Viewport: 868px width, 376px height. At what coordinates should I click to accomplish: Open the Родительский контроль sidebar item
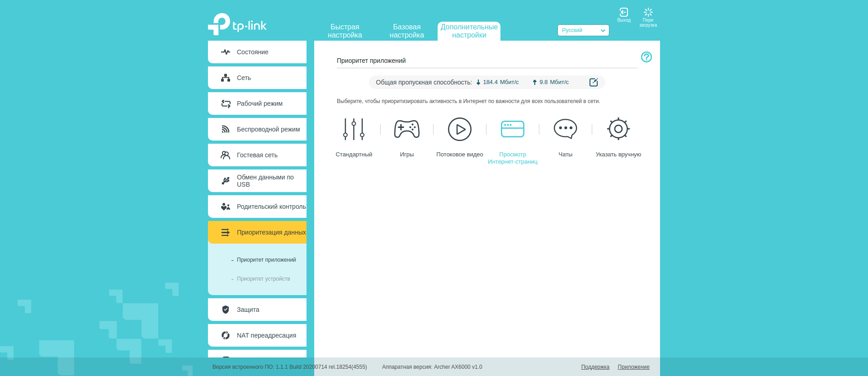point(257,207)
